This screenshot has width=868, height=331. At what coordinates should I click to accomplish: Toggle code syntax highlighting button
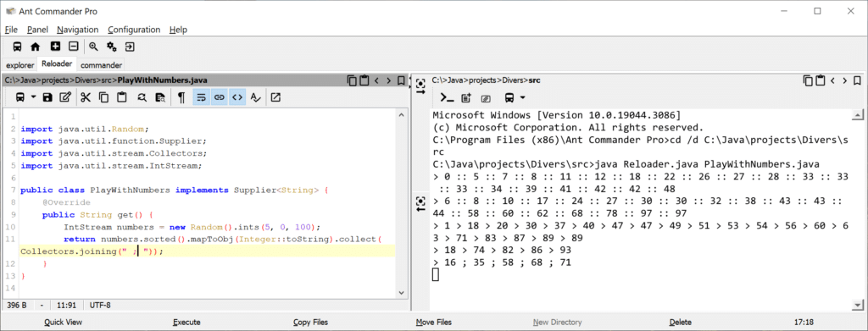[x=237, y=98]
